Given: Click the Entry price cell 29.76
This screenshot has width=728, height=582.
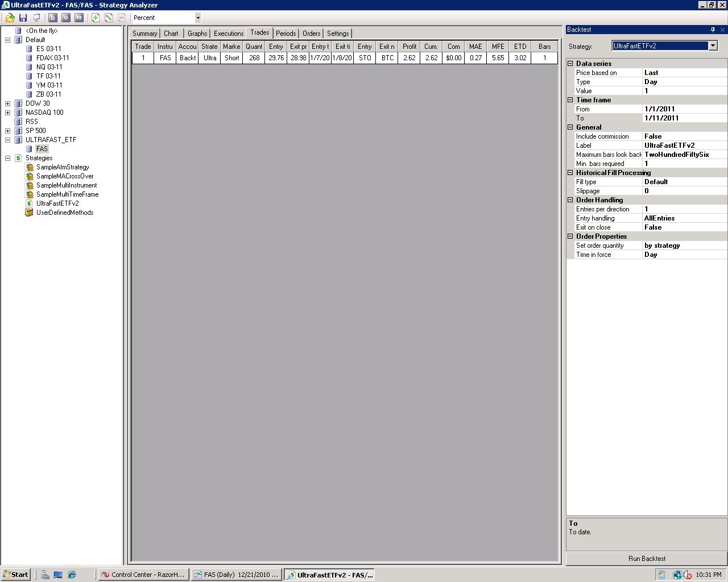Looking at the screenshot, I should [x=276, y=58].
